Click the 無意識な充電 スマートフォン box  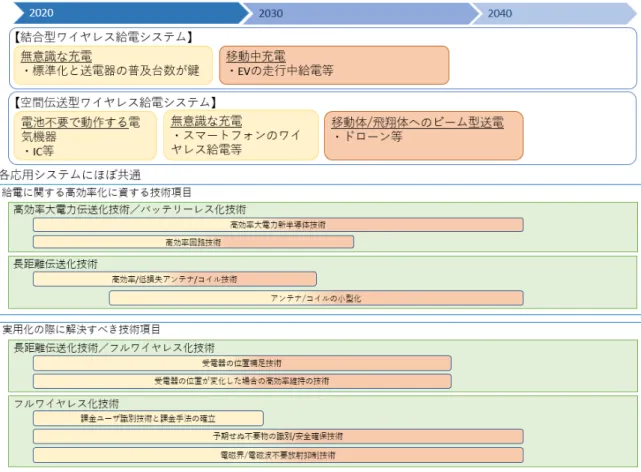[241, 135]
